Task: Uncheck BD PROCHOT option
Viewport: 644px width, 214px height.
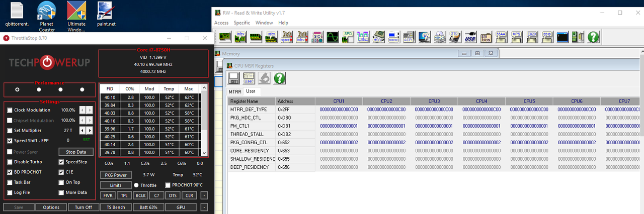Action: coord(10,172)
